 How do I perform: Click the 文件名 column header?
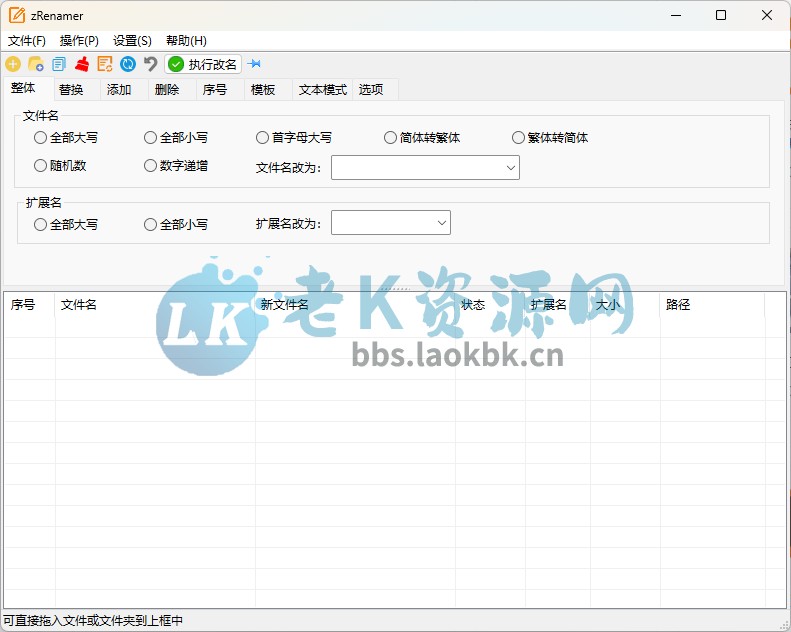click(155, 305)
